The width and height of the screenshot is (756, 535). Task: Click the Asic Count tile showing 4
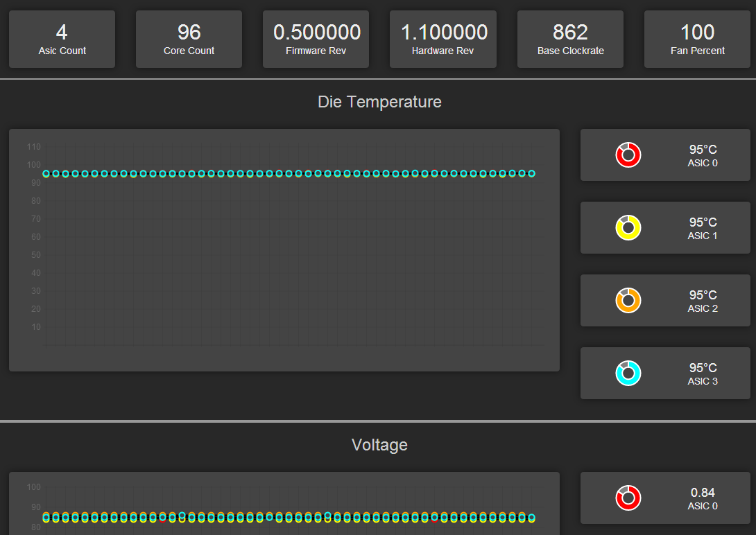pos(62,39)
